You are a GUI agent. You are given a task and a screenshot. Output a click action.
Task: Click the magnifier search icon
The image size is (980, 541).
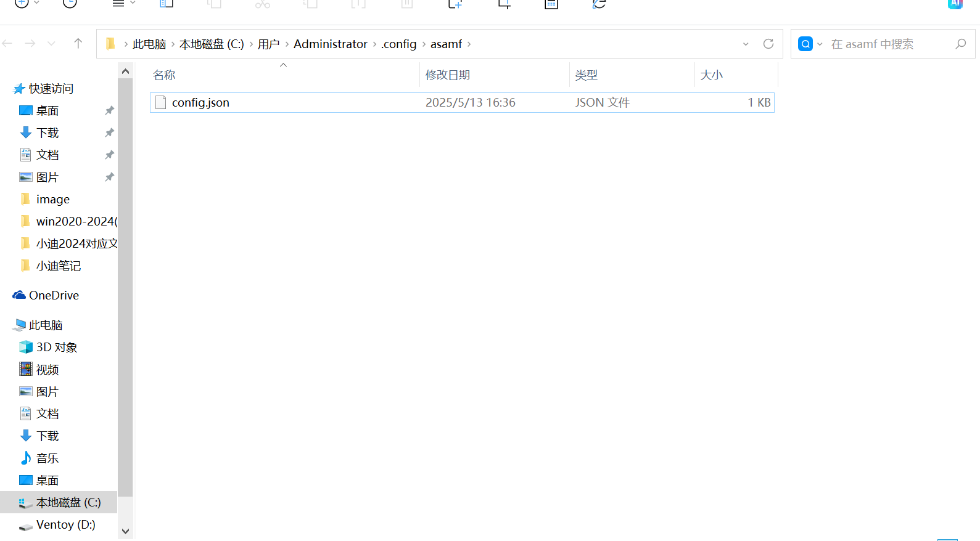(x=960, y=44)
